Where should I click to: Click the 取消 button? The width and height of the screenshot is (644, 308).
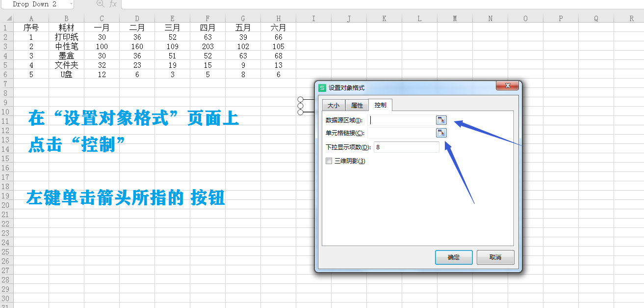tap(495, 257)
